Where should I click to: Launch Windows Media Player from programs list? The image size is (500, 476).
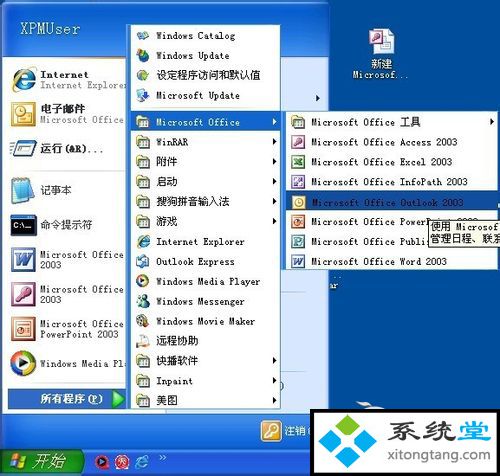coord(205,282)
